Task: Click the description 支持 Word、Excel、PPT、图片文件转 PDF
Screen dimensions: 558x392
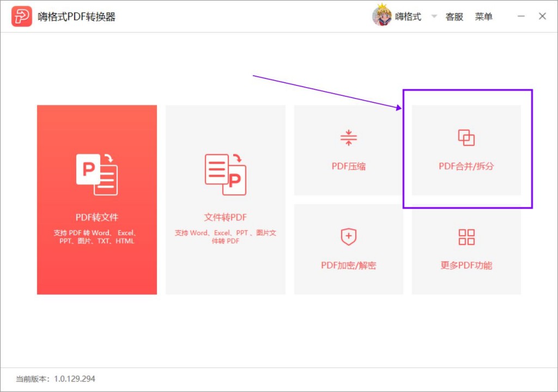Action: [x=225, y=237]
